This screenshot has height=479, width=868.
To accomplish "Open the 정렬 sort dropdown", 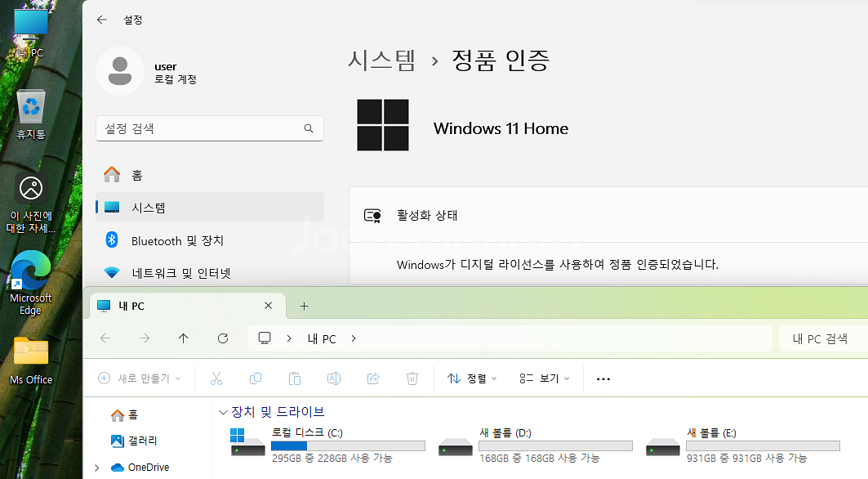I will pos(472,378).
